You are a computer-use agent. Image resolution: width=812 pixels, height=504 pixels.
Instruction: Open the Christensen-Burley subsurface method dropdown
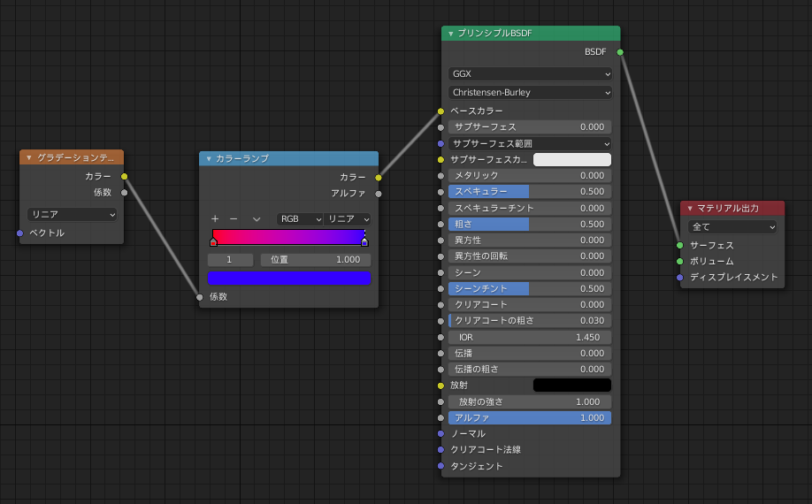(530, 93)
